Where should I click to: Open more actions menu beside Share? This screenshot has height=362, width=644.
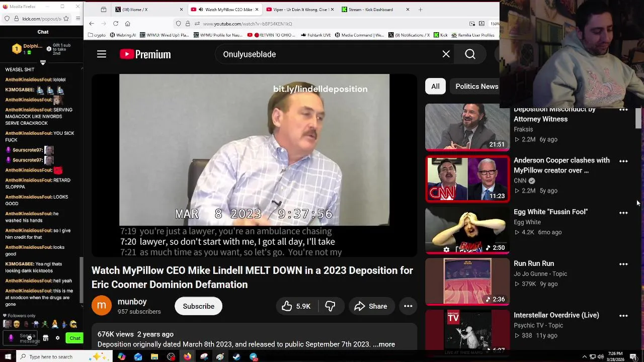(408, 306)
